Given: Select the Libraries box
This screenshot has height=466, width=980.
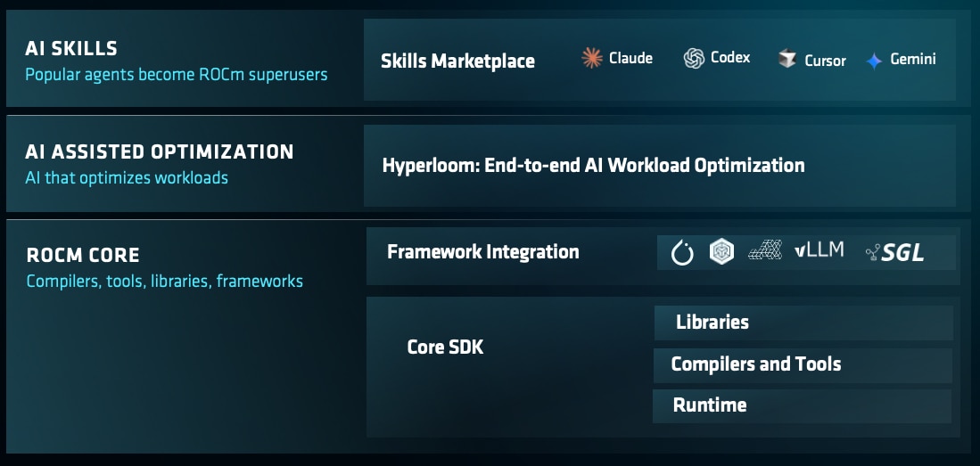Looking at the screenshot, I should 803,323.
